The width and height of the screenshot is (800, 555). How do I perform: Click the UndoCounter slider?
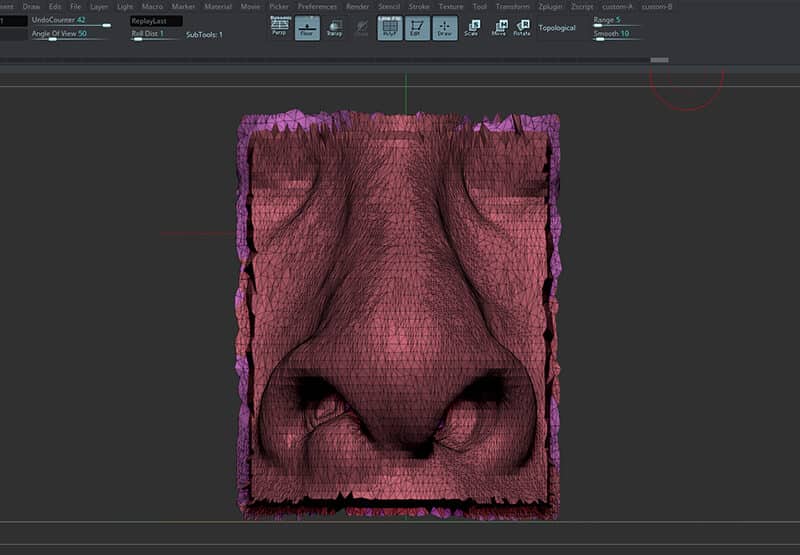(71, 21)
